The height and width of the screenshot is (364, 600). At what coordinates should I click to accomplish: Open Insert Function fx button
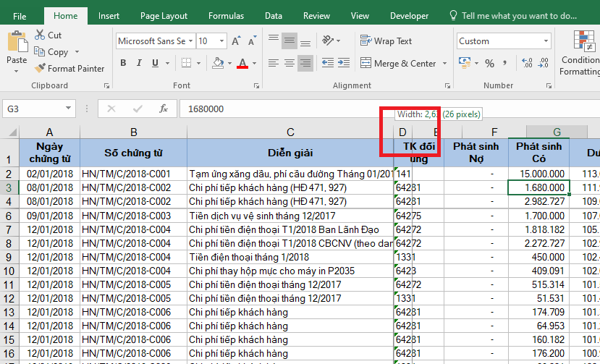click(x=164, y=109)
